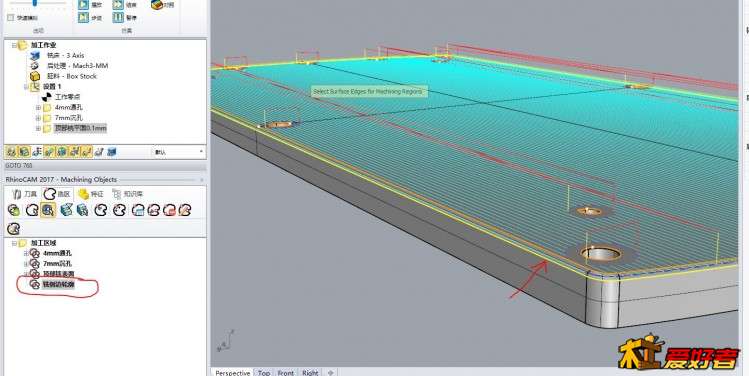Click the step simulation icon

[84, 18]
